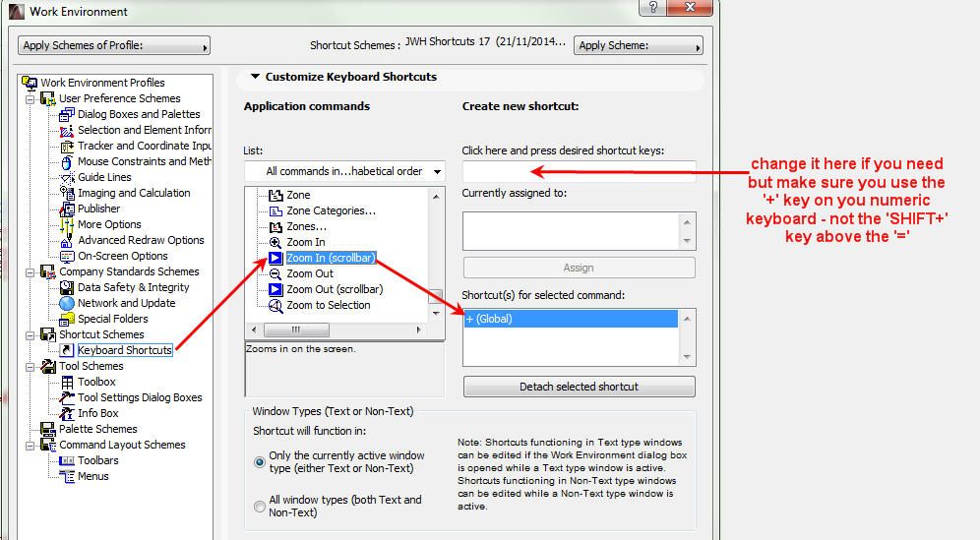The width and height of the screenshot is (980, 540).
Task: Select All window types radio option
Action: coord(260,507)
